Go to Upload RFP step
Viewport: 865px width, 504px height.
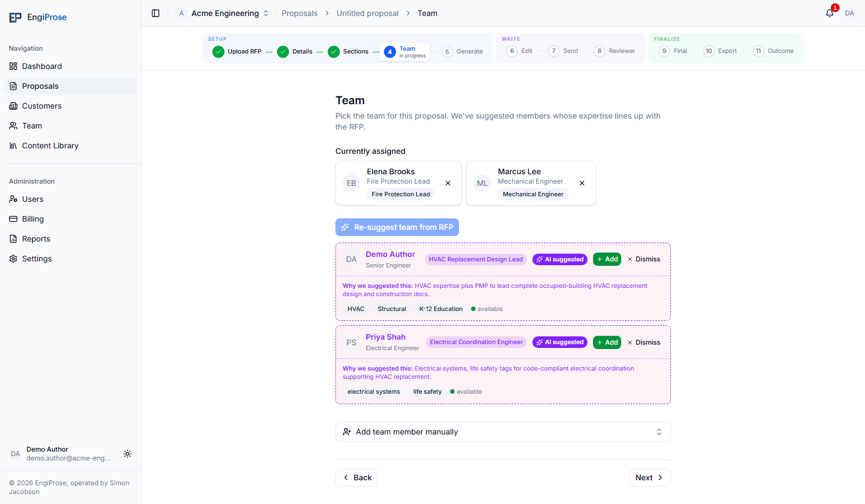[237, 51]
